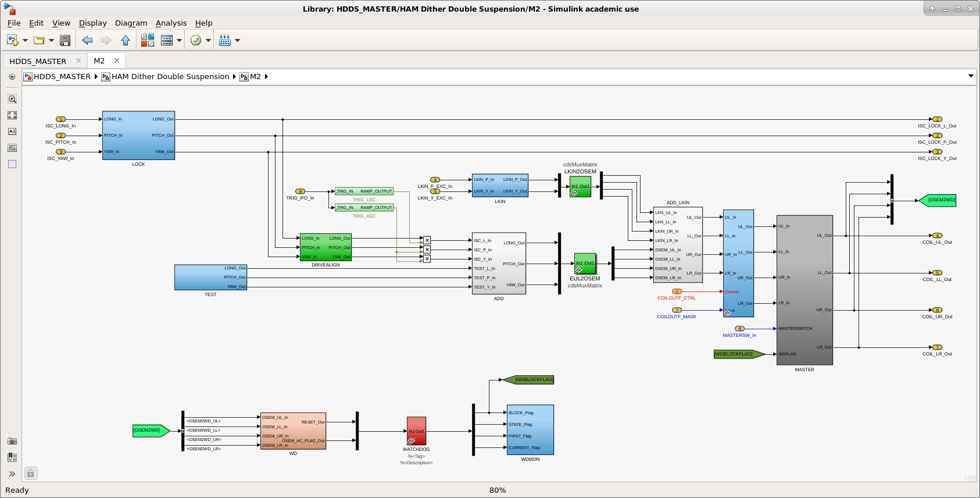Select the Area tool in the palette
Image resolution: width=980 pixels, height=498 pixels.
[x=12, y=164]
